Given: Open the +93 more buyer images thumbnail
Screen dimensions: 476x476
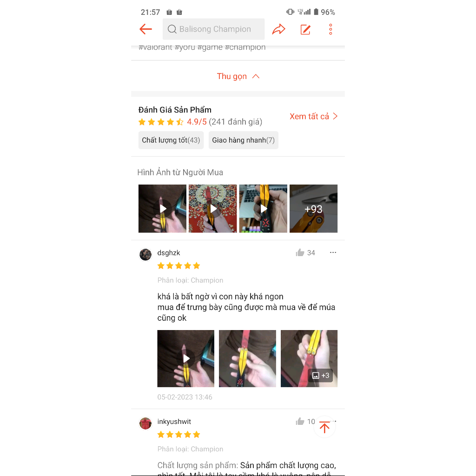Looking at the screenshot, I should (x=314, y=209).
